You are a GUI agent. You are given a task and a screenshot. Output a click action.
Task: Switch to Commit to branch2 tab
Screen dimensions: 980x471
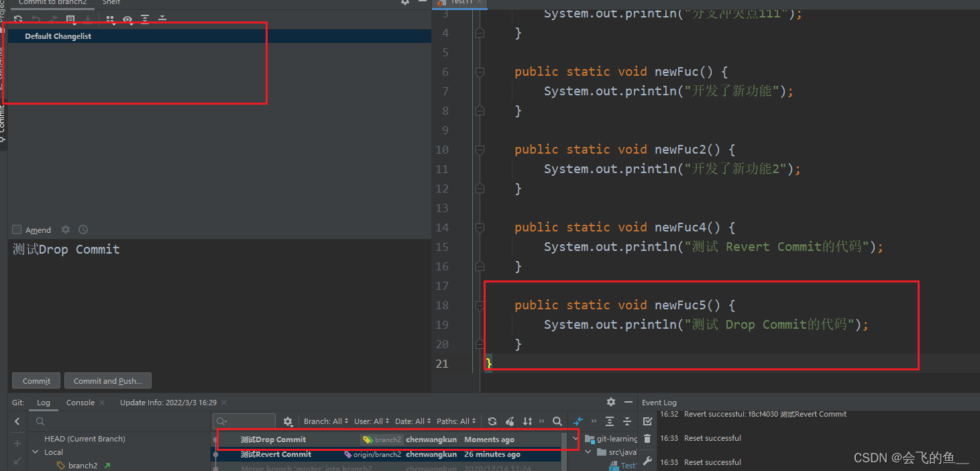coord(53,3)
